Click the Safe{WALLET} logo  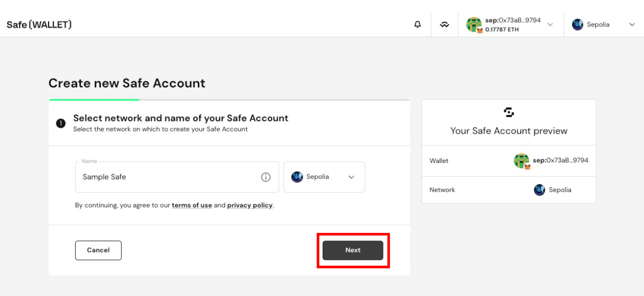(x=39, y=24)
